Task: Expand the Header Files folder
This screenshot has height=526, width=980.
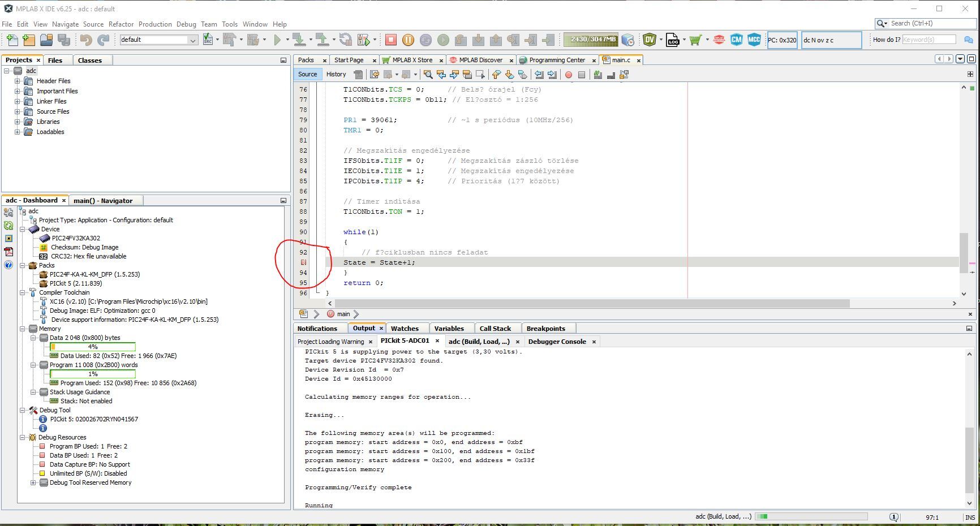Action: [x=18, y=81]
